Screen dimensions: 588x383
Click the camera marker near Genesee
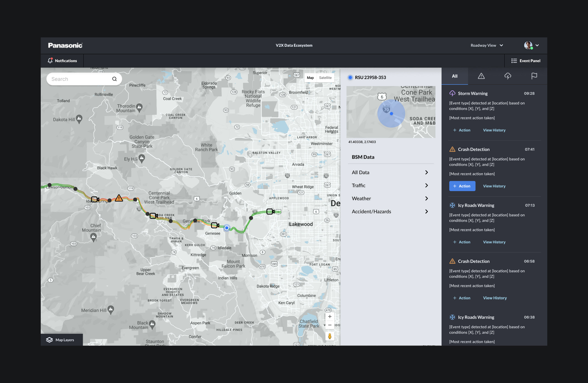(215, 225)
